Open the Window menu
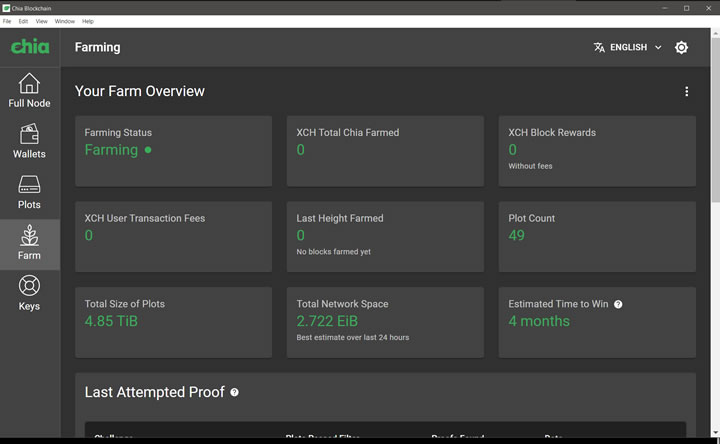The width and height of the screenshot is (720, 444). click(64, 21)
